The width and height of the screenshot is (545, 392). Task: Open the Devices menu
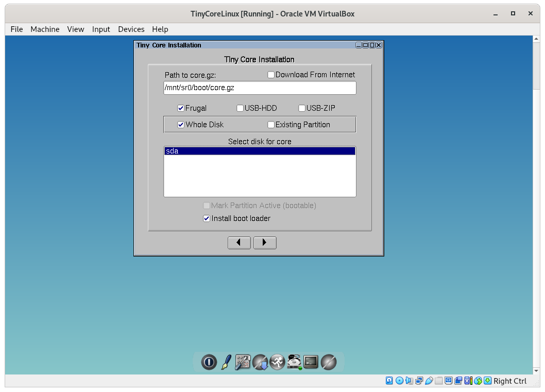[x=131, y=29]
